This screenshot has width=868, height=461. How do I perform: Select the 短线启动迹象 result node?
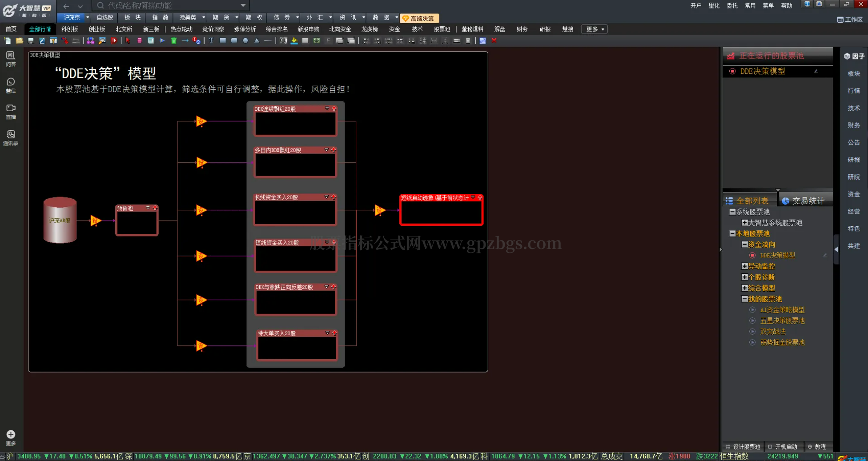[441, 210]
